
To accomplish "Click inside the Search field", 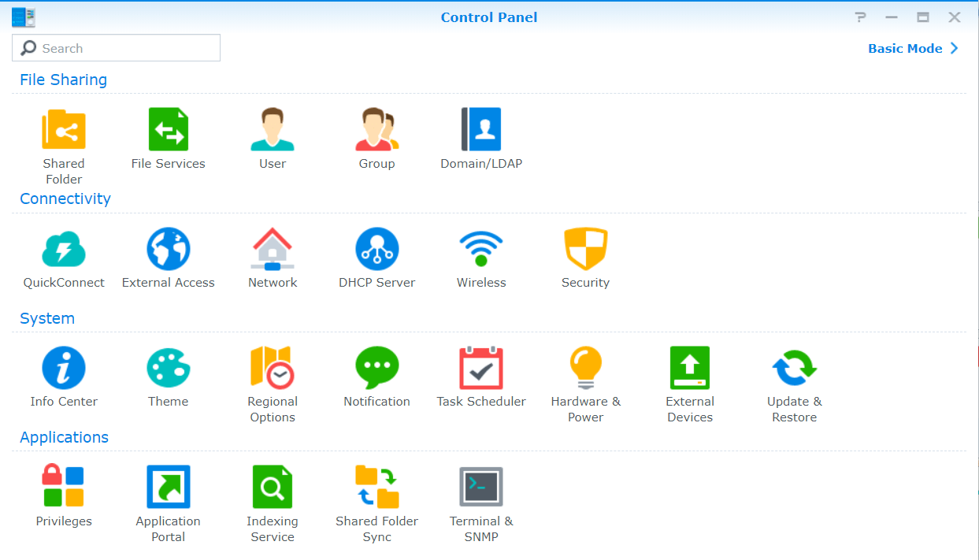I will (116, 48).
